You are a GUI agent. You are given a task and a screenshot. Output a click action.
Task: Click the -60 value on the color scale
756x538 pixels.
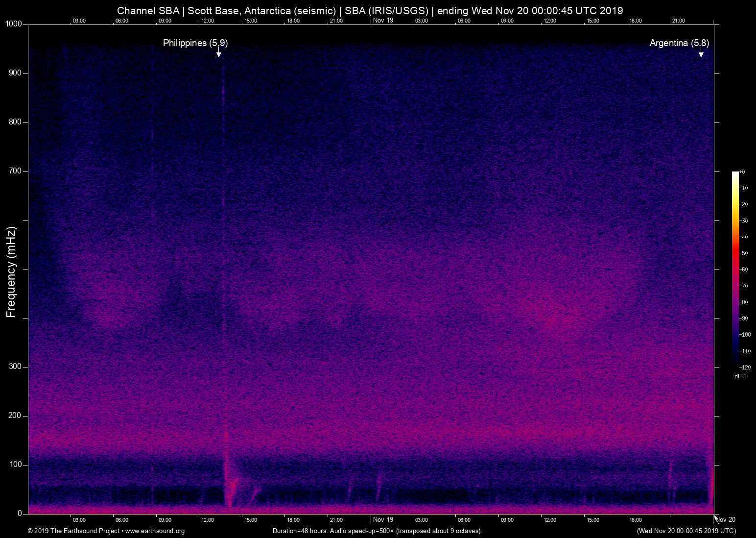click(744, 269)
